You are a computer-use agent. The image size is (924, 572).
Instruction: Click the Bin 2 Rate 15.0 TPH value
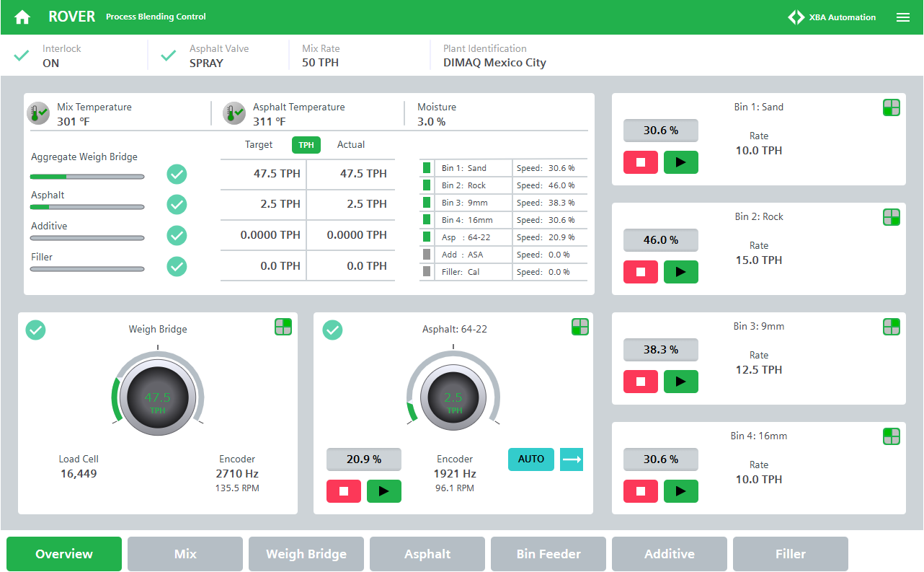pyautogui.click(x=759, y=260)
